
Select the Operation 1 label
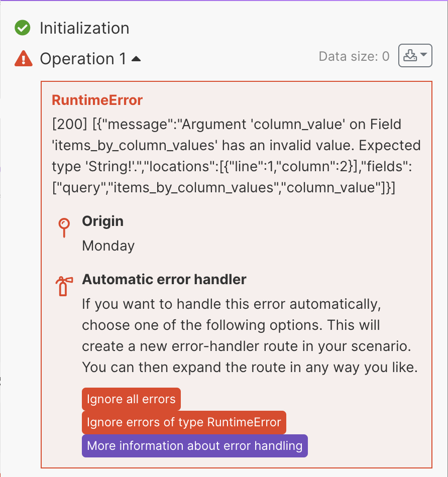click(83, 59)
